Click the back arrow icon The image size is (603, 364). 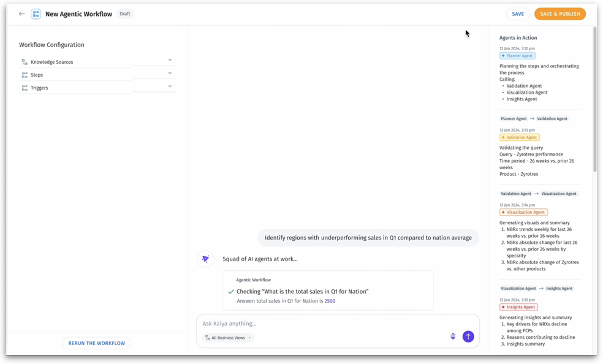pos(22,13)
